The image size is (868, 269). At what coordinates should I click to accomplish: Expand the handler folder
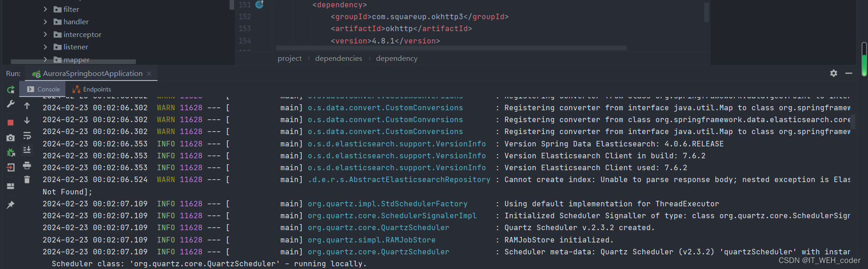[45, 22]
